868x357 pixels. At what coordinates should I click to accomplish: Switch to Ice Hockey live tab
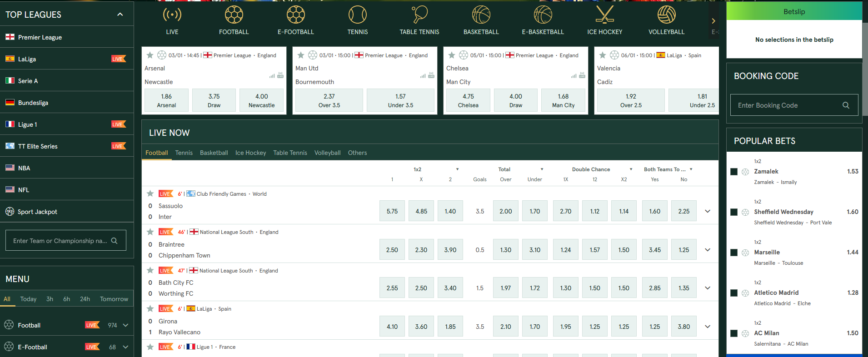click(251, 153)
